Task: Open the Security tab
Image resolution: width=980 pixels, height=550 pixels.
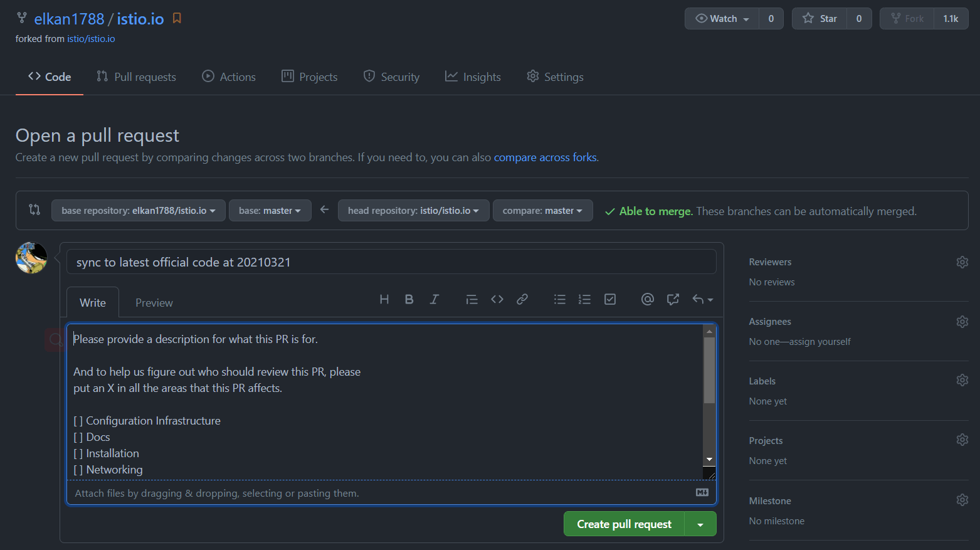Action: point(391,77)
